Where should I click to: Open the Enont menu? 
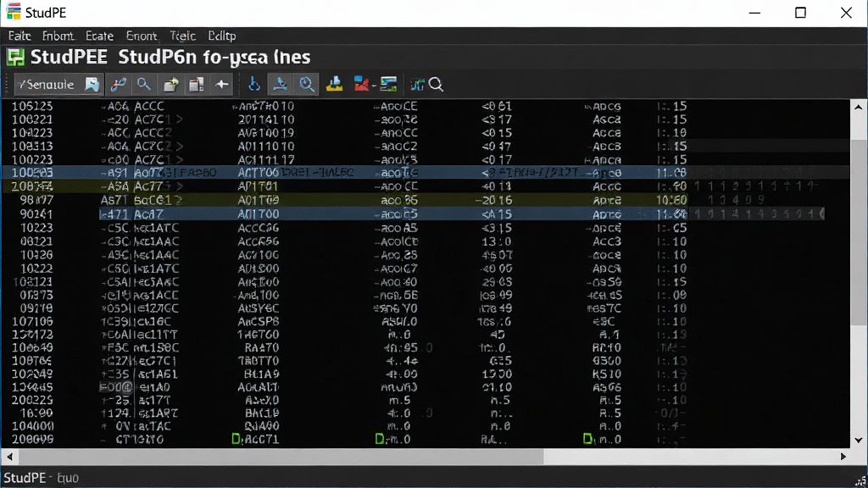coord(142,36)
